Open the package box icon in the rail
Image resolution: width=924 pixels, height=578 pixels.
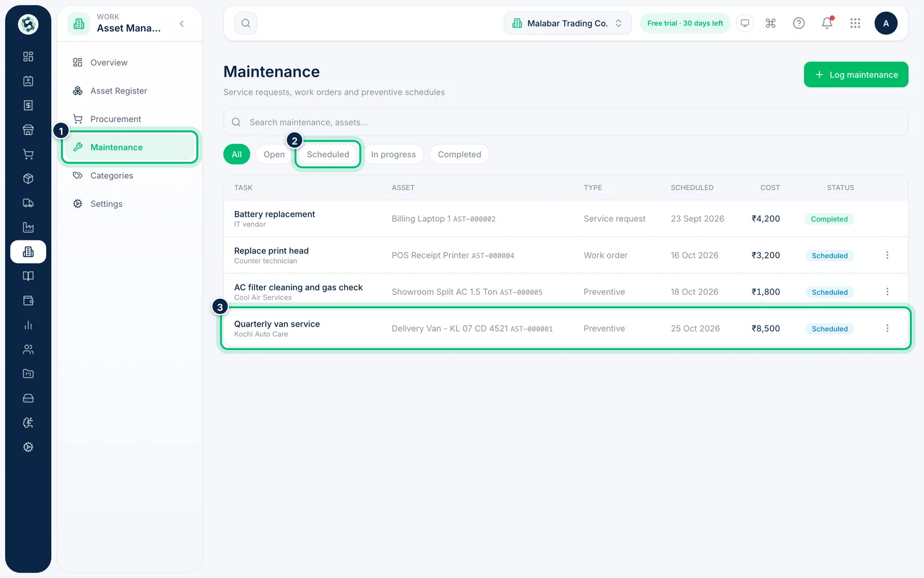click(28, 179)
